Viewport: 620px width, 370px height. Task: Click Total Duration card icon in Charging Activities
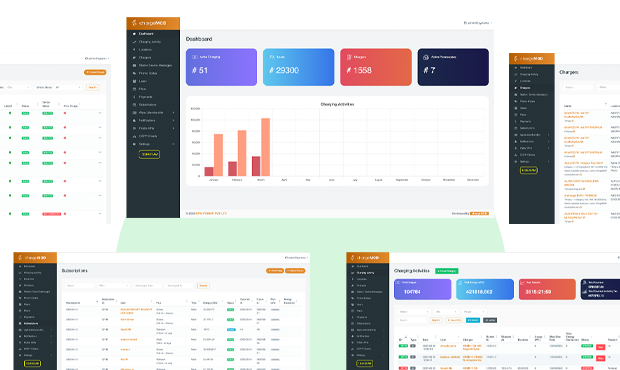(522, 283)
